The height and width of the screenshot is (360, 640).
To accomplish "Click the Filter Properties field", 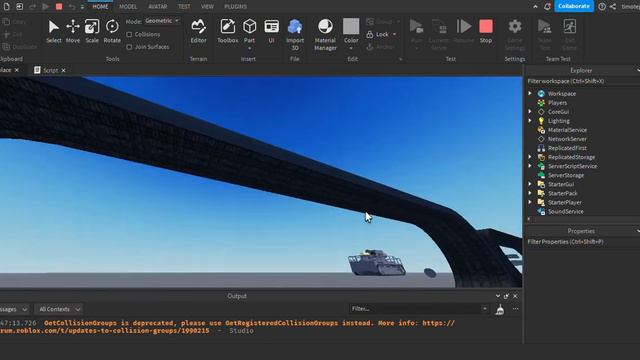I will 582,242.
